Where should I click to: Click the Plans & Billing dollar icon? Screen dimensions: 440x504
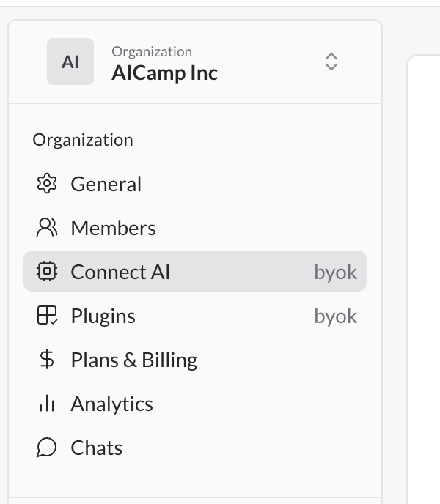[47, 359]
